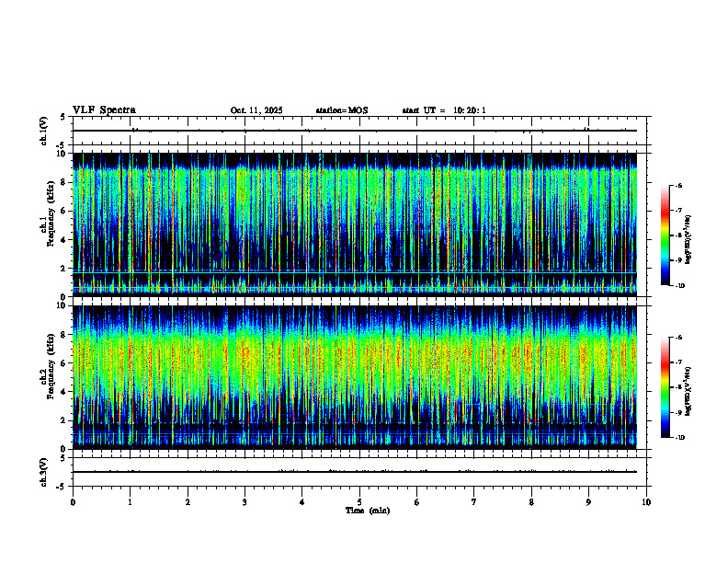Click the "-10" label on ch.2 color bar
This screenshot has height=563, width=728.
click(x=679, y=438)
